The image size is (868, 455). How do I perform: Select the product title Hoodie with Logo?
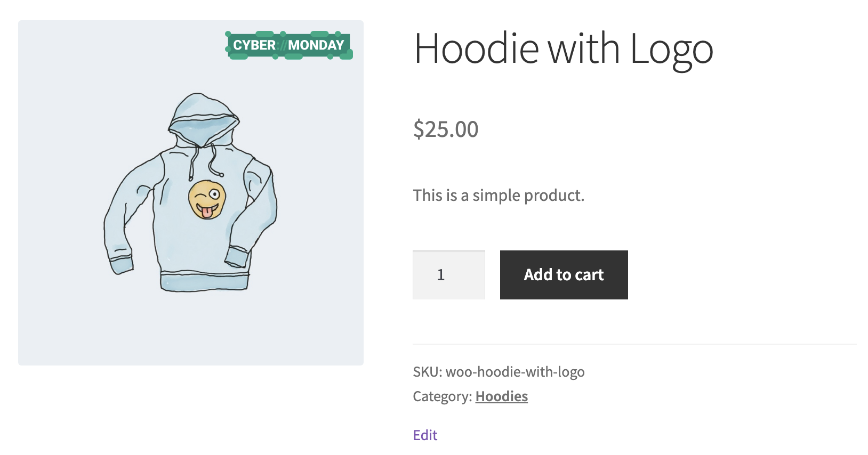[564, 49]
